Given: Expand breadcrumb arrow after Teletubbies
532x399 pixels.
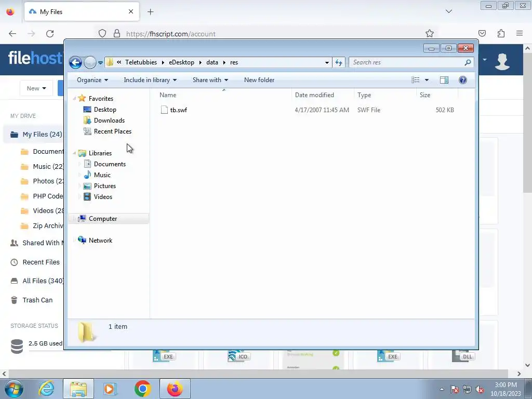Looking at the screenshot, I should click(163, 62).
